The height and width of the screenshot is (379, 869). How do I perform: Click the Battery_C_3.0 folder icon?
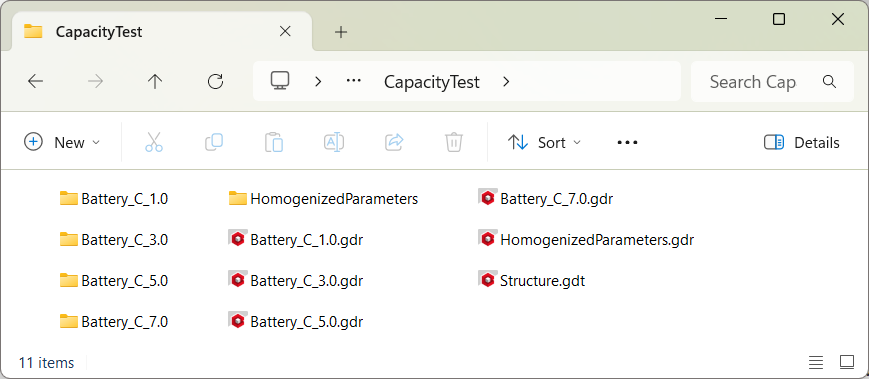click(x=69, y=239)
